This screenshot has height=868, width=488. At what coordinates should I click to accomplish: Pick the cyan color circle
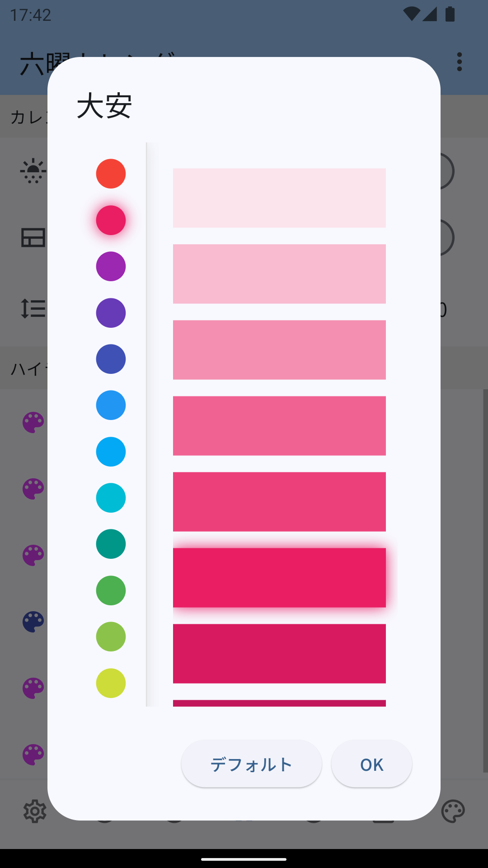click(x=111, y=498)
